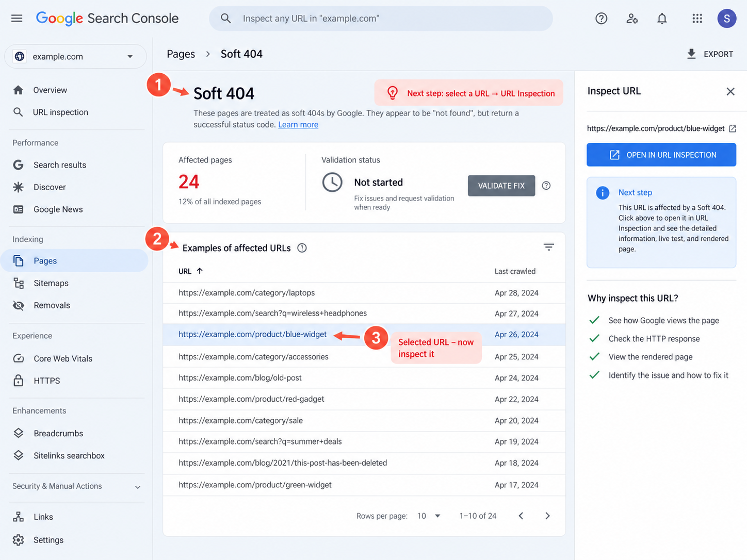The image size is (747, 560).
Task: Go to next page of results
Action: 547,516
